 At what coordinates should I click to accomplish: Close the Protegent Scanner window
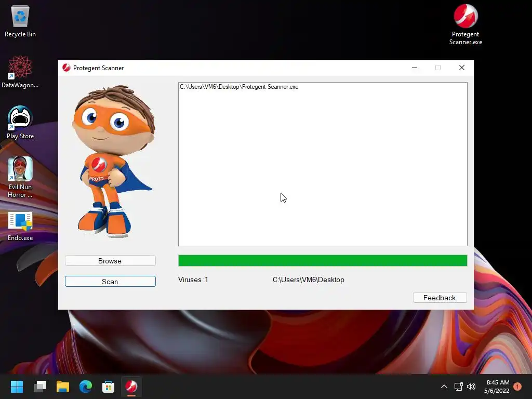point(462,68)
